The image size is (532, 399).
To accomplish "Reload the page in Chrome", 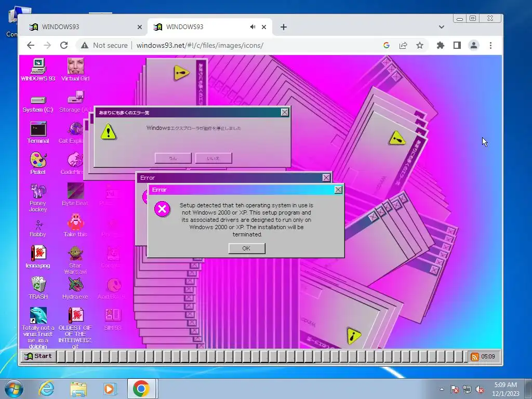I will click(64, 45).
